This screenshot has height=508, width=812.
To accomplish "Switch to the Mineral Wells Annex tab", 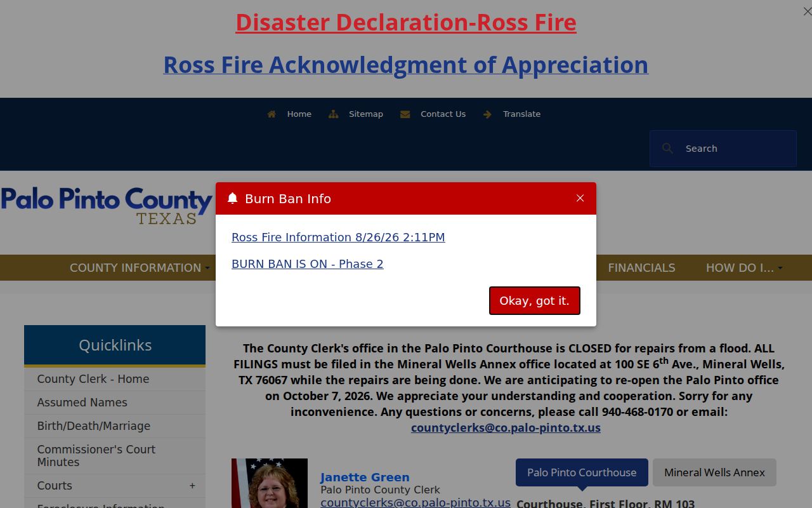I will pos(714,472).
